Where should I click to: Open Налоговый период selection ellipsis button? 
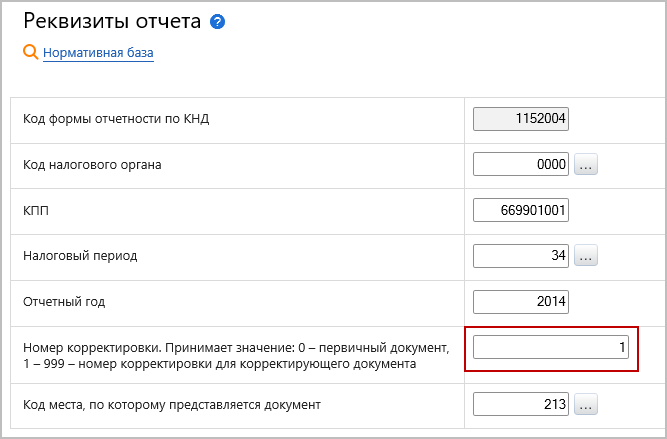click(586, 256)
